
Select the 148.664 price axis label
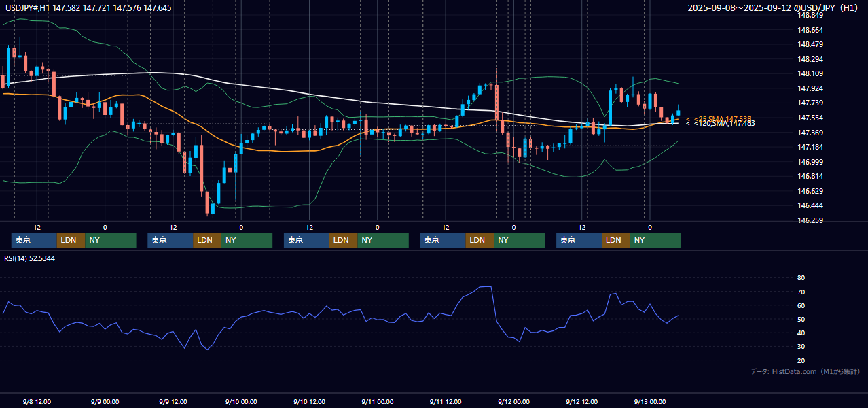coord(810,30)
